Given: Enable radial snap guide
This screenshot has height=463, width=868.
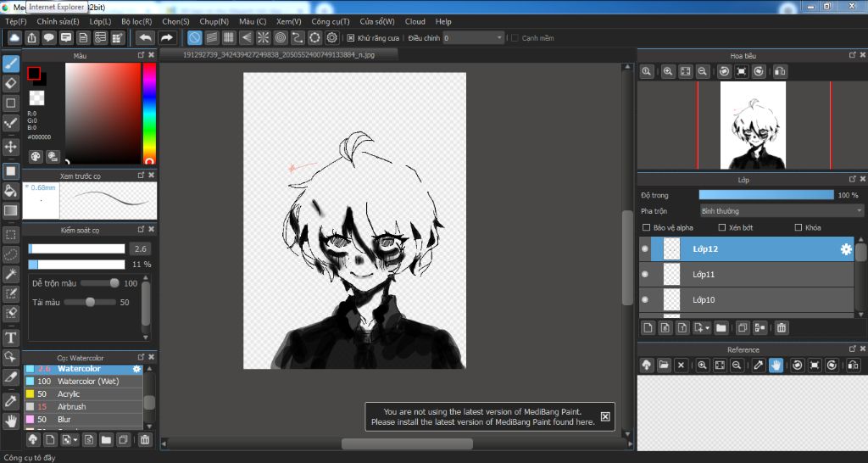Looking at the screenshot, I should 263,37.
